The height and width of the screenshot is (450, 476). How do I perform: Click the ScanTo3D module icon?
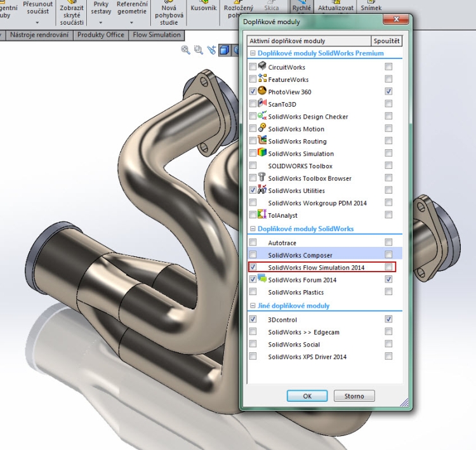point(262,103)
